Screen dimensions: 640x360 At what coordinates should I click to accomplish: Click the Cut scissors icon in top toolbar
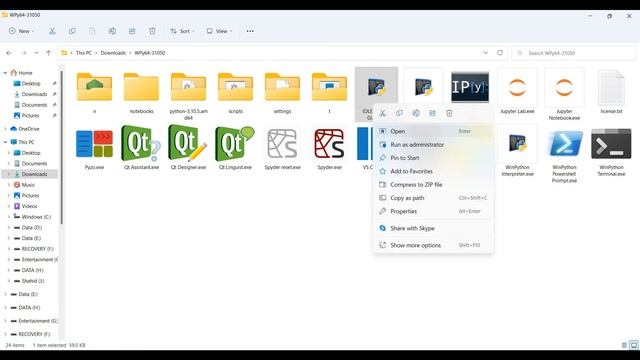(52, 31)
